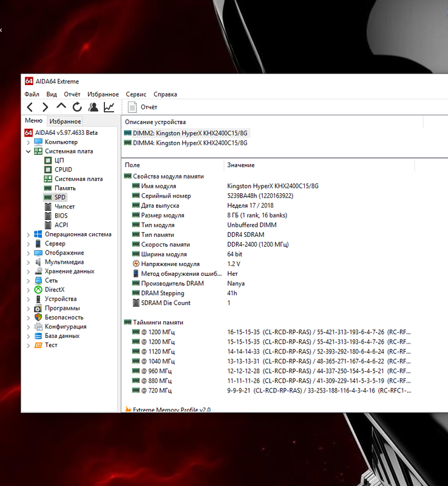Go up one level with Up arrow

61,107
